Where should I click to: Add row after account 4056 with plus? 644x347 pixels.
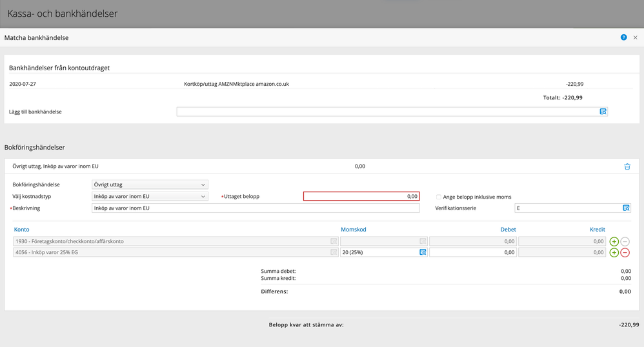[x=614, y=252]
